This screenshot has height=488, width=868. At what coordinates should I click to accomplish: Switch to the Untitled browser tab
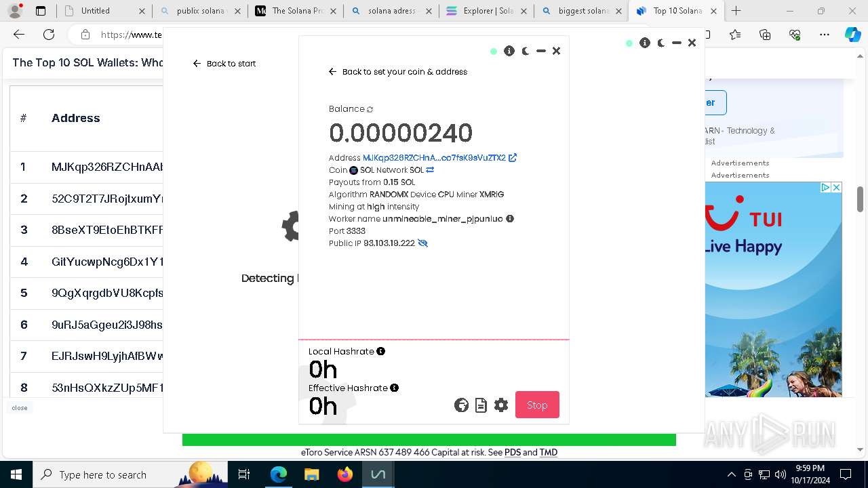104,11
